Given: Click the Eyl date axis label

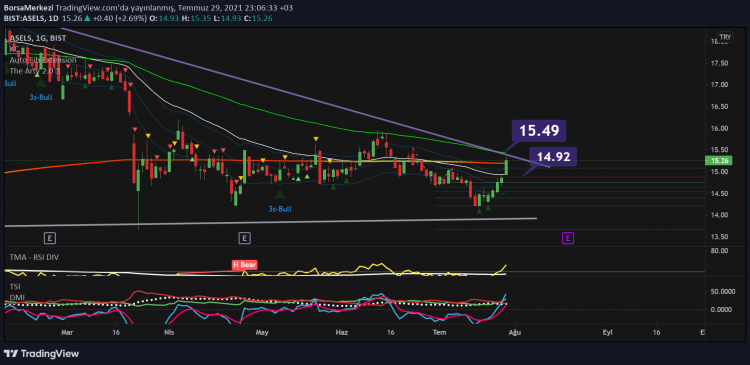Looking at the screenshot, I should point(608,332).
